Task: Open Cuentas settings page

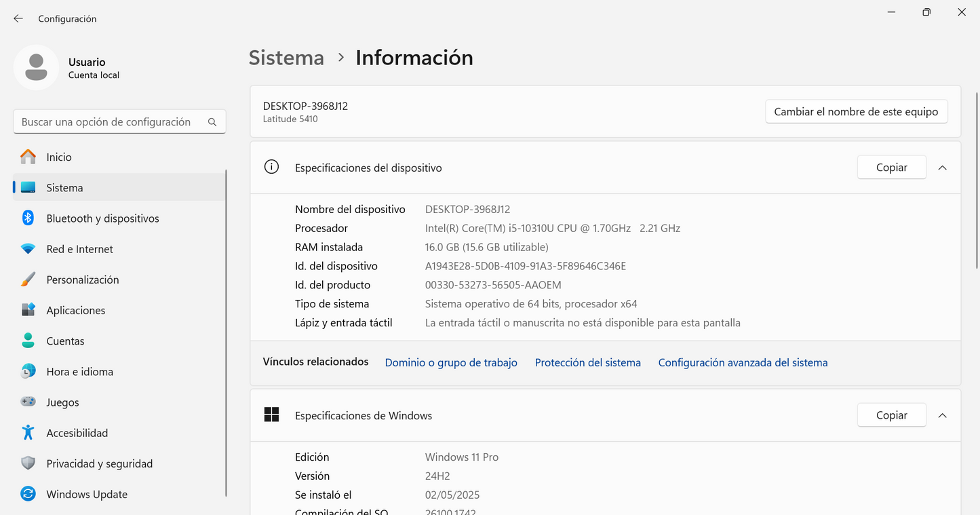Action: 65,341
